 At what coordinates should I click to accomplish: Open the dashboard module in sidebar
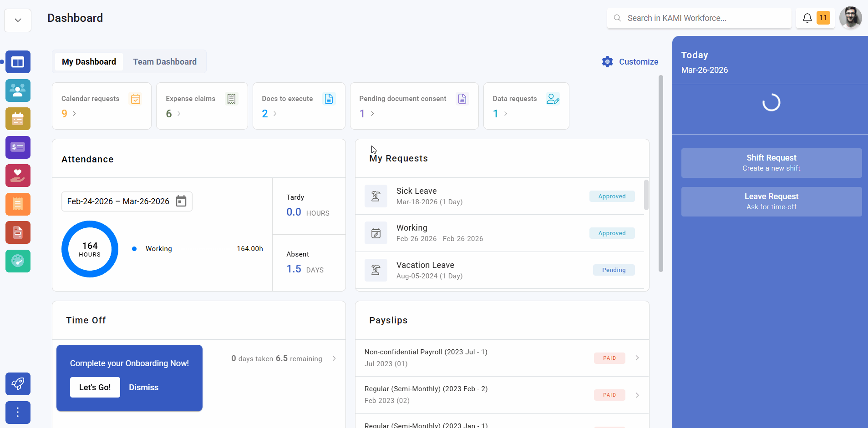(18, 62)
